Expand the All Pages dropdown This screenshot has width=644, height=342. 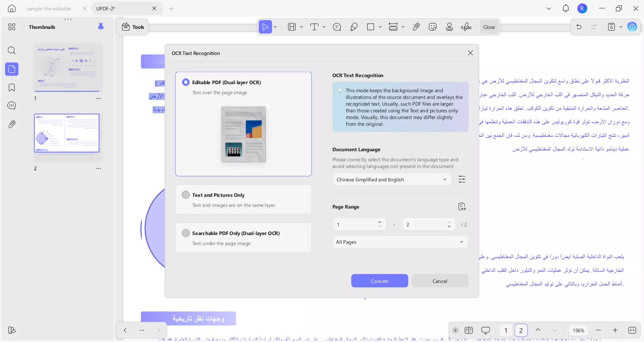tap(400, 242)
